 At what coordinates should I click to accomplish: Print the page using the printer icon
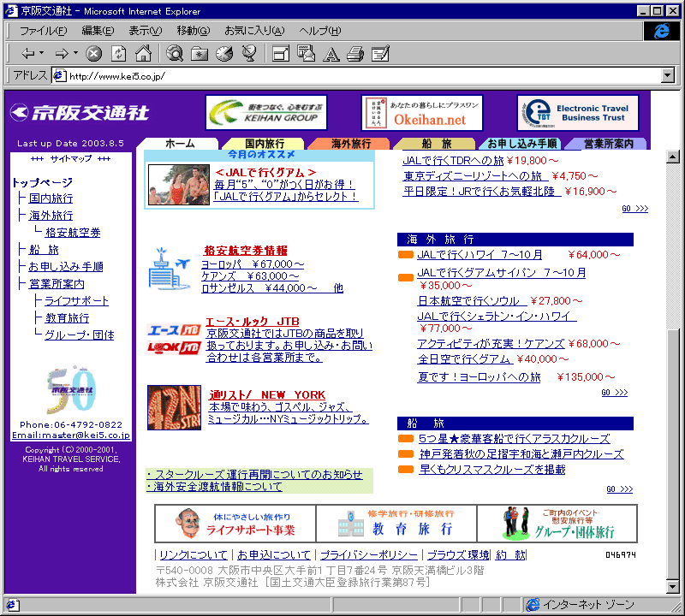click(355, 54)
